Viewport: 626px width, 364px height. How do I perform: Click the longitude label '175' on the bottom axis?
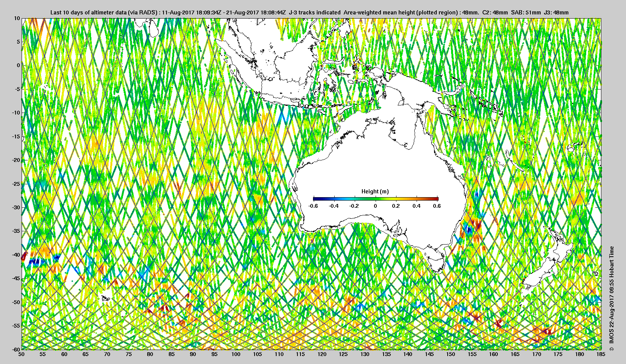(x=558, y=354)
